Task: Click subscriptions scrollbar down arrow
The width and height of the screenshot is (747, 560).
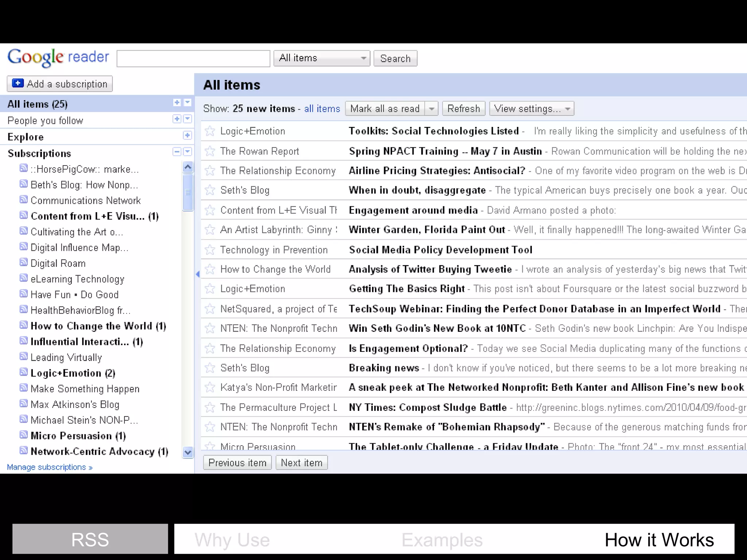Action: [x=188, y=452]
